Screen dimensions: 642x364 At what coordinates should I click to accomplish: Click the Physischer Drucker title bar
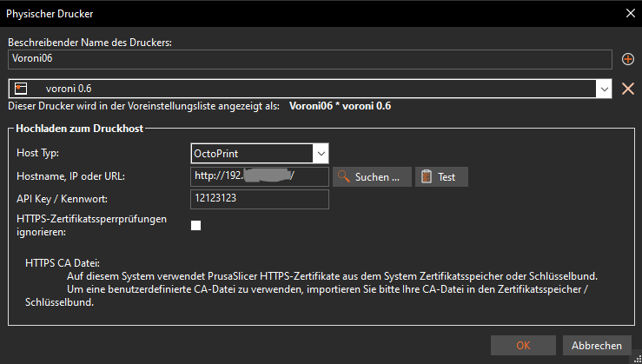point(261,12)
